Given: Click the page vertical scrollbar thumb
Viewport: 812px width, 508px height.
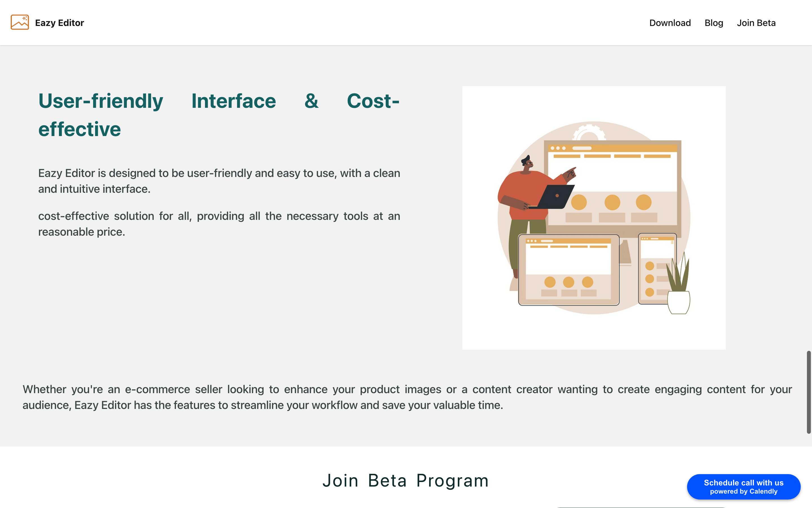Looking at the screenshot, I should 809,392.
